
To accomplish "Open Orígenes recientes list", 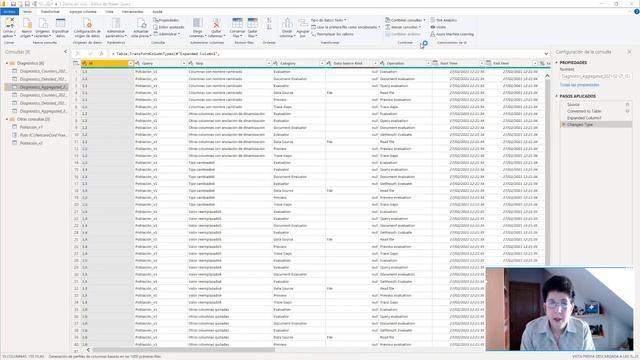I will pos(43,28).
